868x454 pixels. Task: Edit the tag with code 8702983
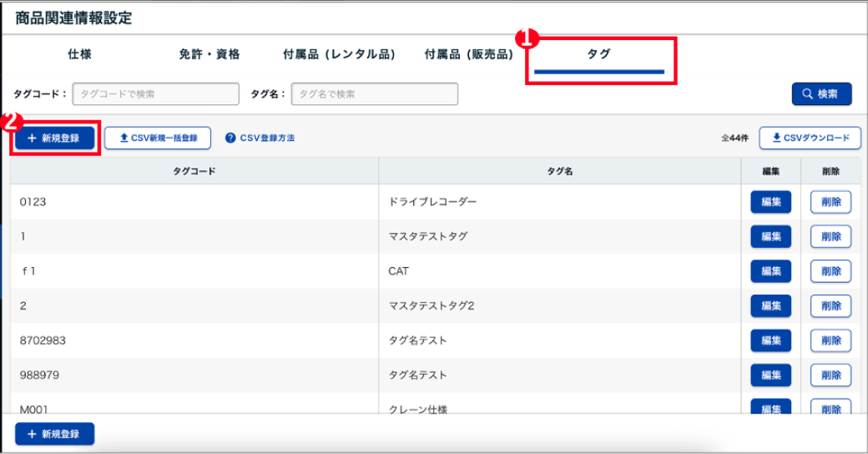tap(770, 340)
